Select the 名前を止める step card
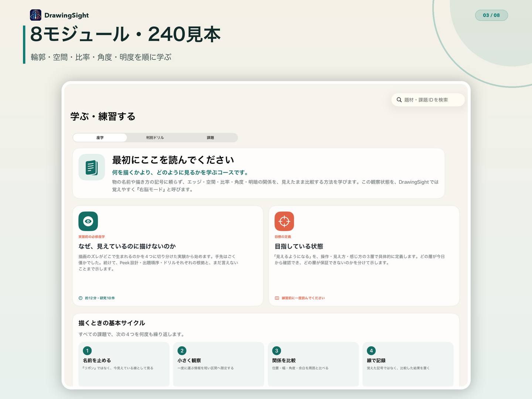The height and width of the screenshot is (399, 532). pyautogui.click(x=124, y=364)
